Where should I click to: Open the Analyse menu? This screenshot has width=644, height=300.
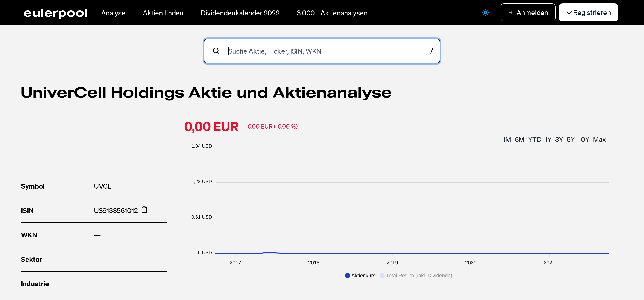point(113,13)
